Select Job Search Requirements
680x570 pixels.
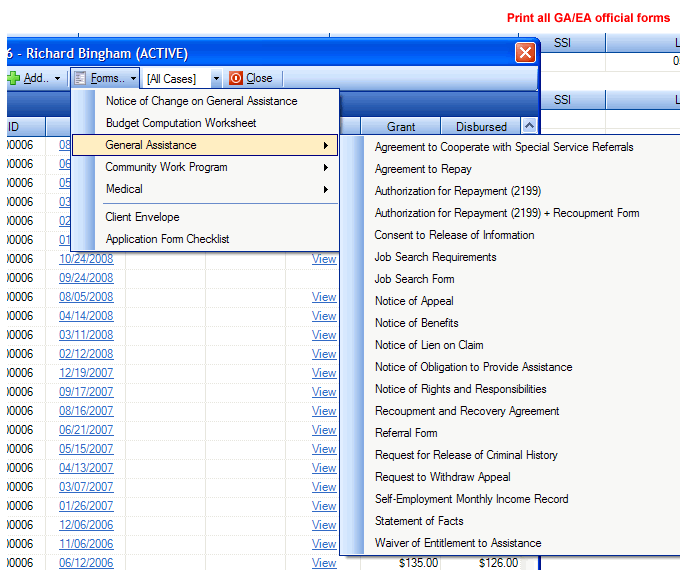click(x=435, y=257)
